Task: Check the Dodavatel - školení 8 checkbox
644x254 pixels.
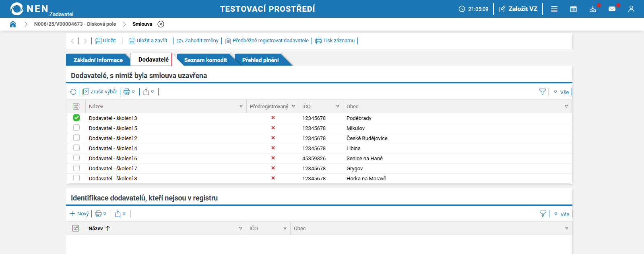Action: click(76, 178)
